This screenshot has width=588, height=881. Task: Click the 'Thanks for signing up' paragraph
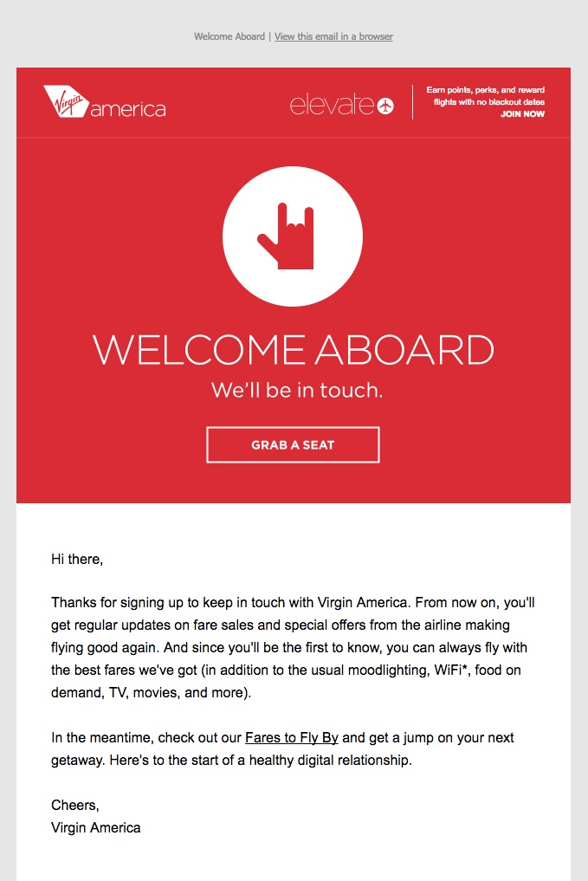coord(293,647)
